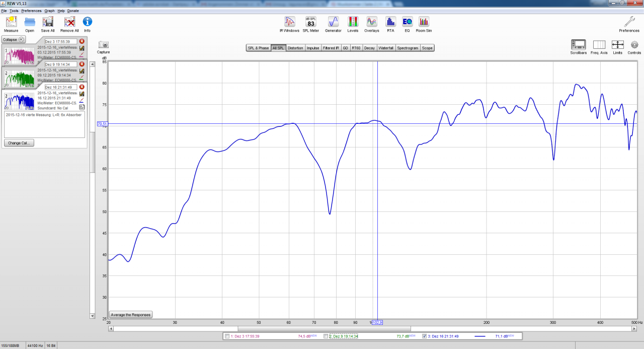Click Average the Responses button
Screen dimensions: 644x349
point(130,315)
